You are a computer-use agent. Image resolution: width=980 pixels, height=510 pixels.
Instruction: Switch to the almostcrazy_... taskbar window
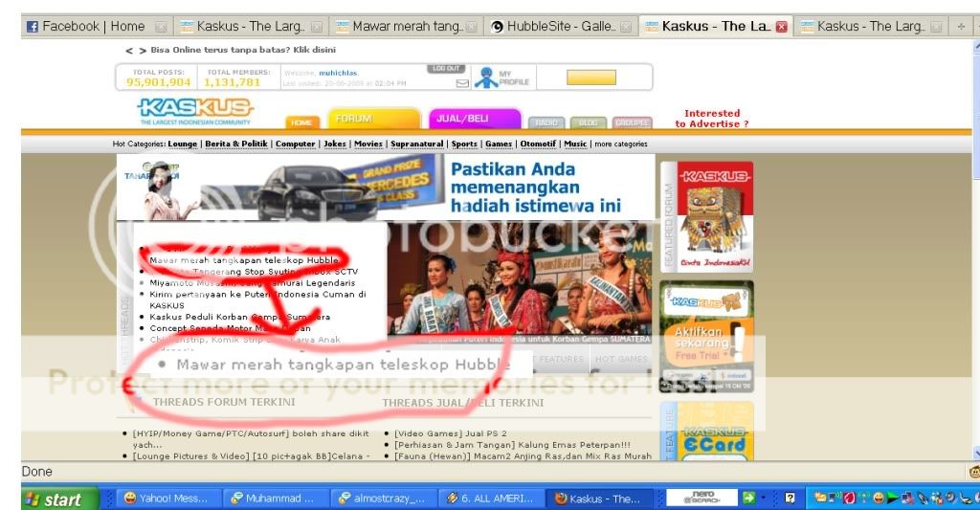click(x=383, y=499)
